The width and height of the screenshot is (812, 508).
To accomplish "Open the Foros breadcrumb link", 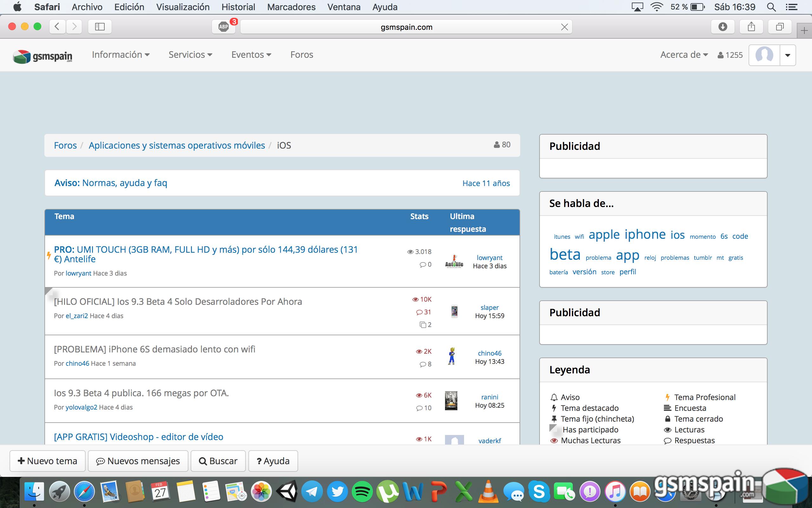I will 65,145.
